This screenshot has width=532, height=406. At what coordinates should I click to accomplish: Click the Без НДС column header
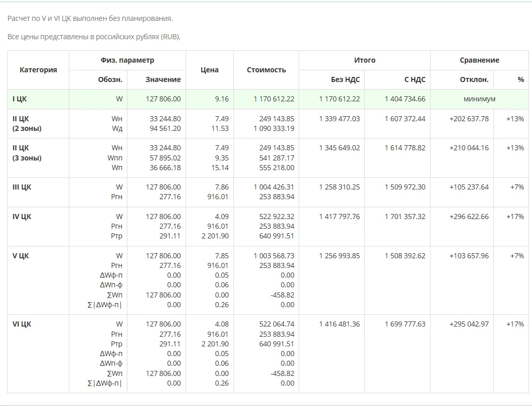click(x=345, y=79)
